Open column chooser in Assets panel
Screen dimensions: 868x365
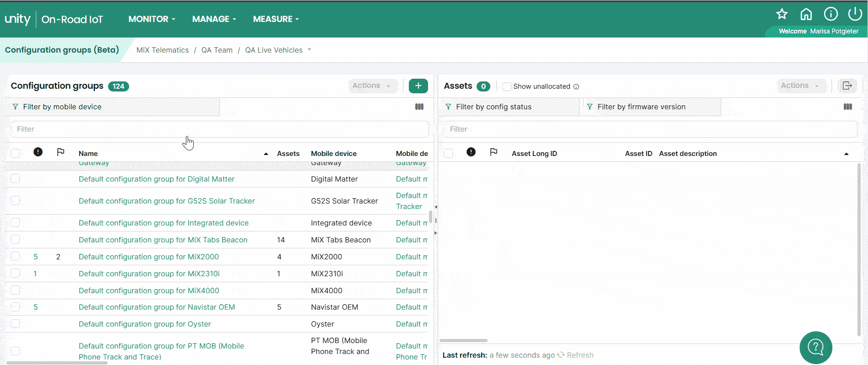[x=848, y=107]
